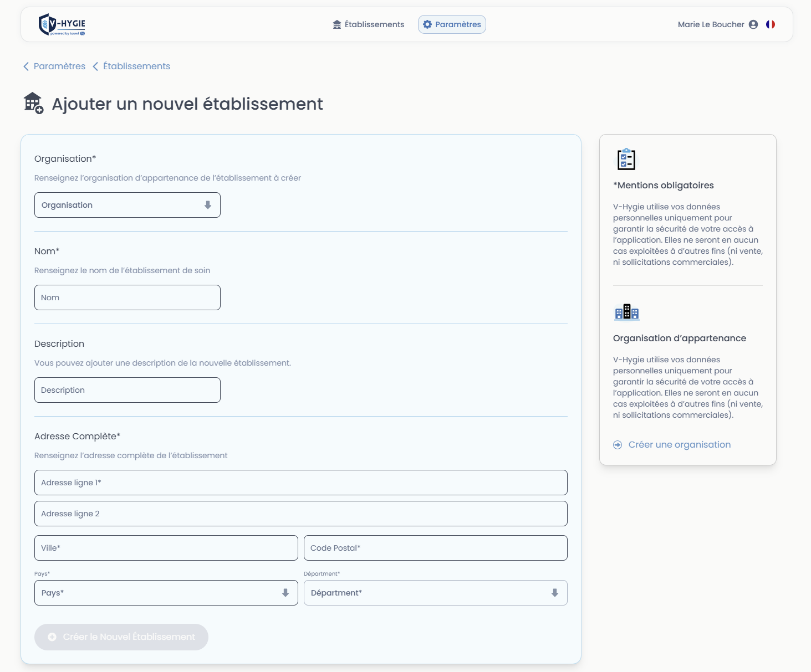Click the gear icon in Paramètres tab

point(427,24)
